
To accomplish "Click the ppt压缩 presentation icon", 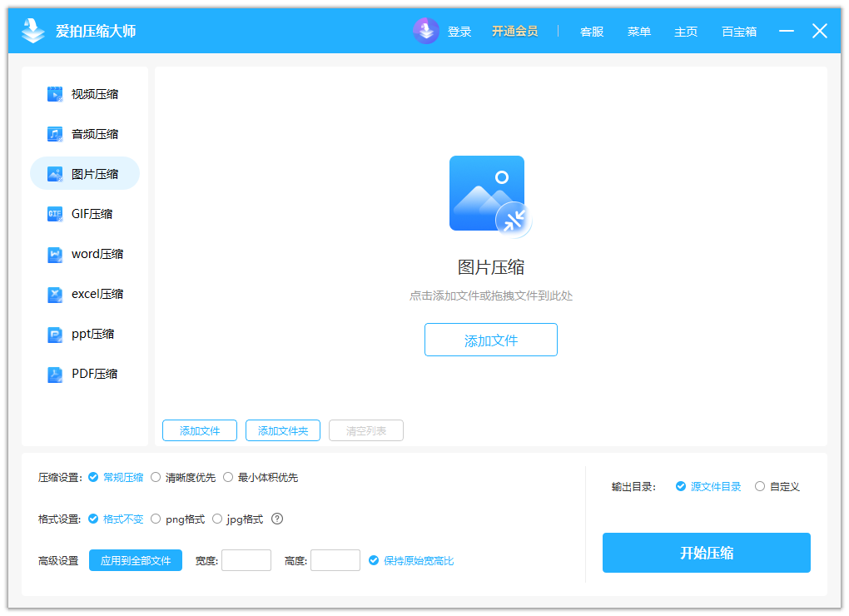I will pyautogui.click(x=55, y=334).
